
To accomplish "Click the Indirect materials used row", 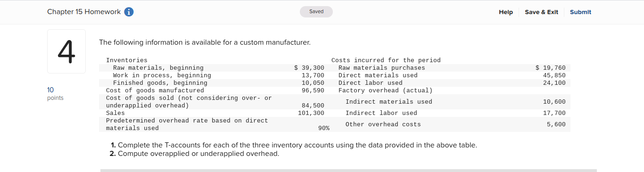I will click(x=451, y=102).
